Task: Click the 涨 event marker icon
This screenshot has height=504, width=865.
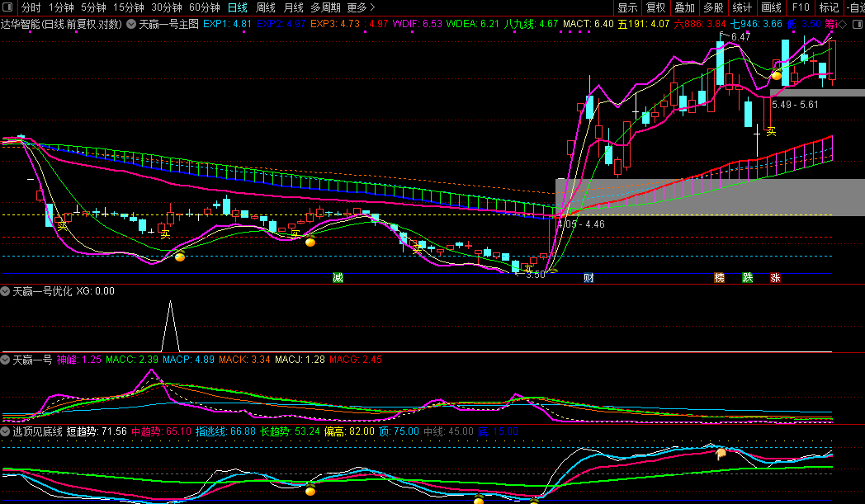Action: tap(775, 277)
